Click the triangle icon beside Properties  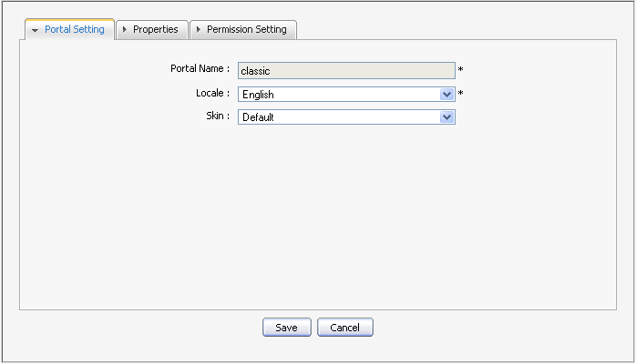(x=125, y=29)
